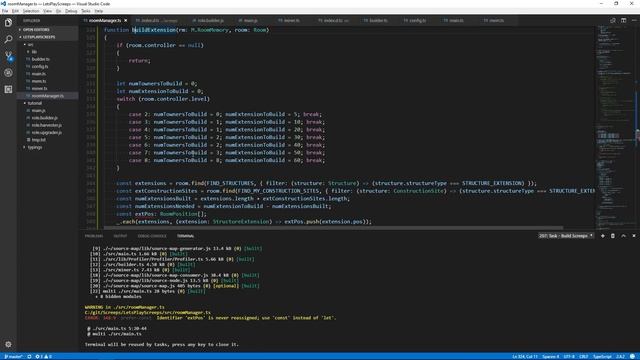Expand the Open Editors section
This screenshot has width=640, height=360.
47,29
